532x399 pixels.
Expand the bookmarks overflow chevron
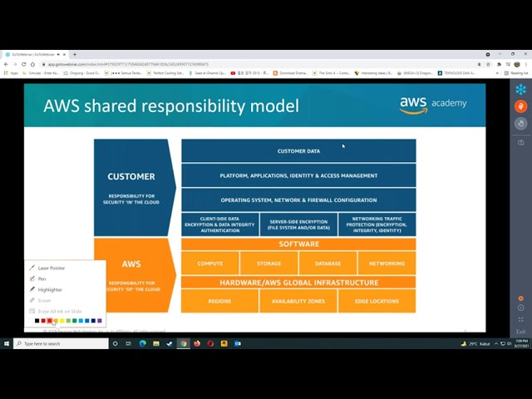pyautogui.click(x=497, y=73)
